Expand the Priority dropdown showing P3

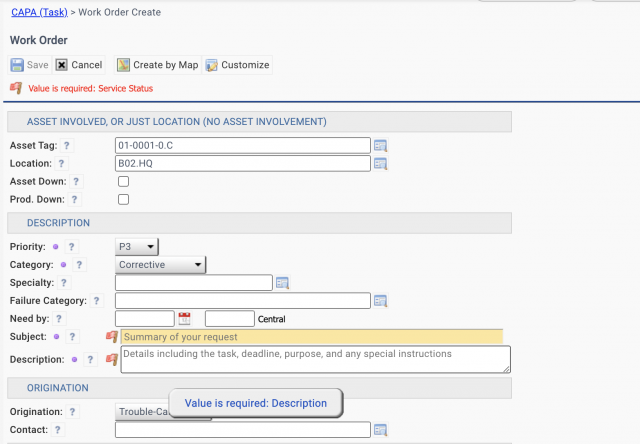(138, 246)
